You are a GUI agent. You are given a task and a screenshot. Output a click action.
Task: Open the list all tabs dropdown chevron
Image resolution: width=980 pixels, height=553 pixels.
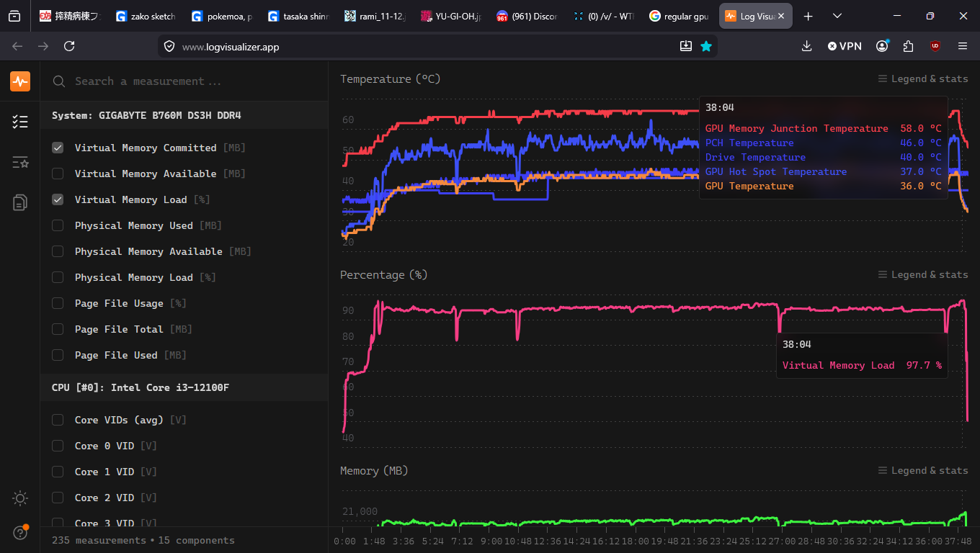(x=837, y=16)
